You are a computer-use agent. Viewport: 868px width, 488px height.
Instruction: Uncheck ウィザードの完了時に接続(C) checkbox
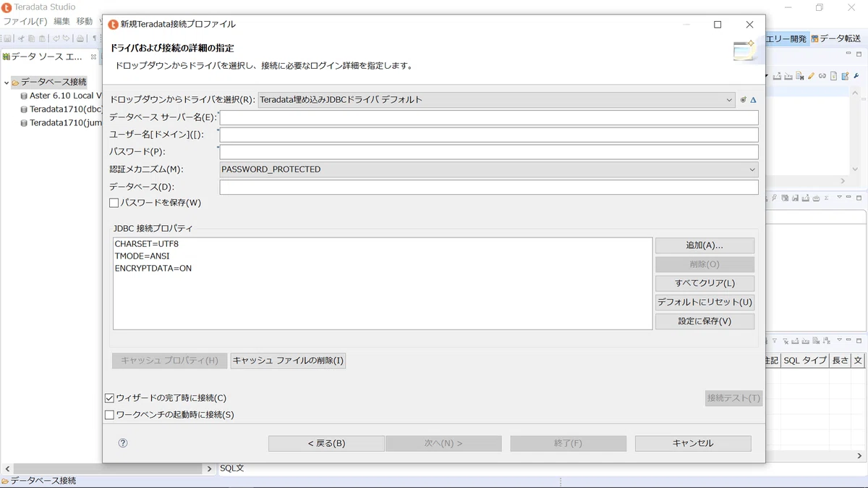(x=110, y=397)
